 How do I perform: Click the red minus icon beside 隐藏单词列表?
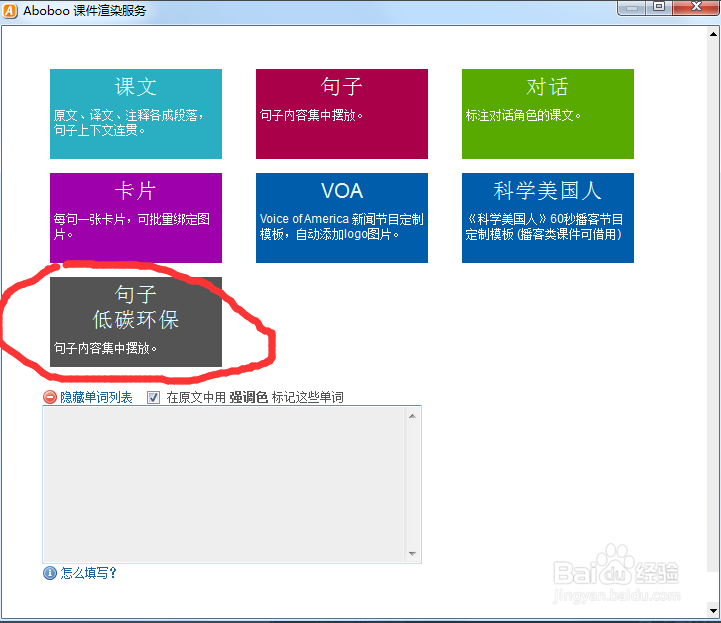point(50,397)
